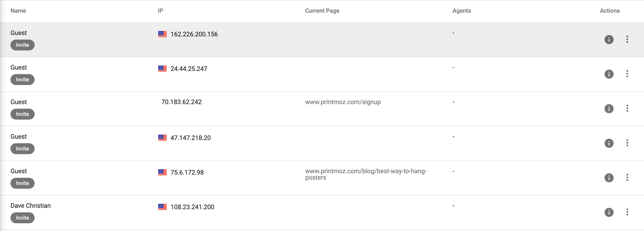View info icon for 70.183.62.242 guest
Image resolution: width=644 pixels, height=231 pixels.
click(x=609, y=109)
